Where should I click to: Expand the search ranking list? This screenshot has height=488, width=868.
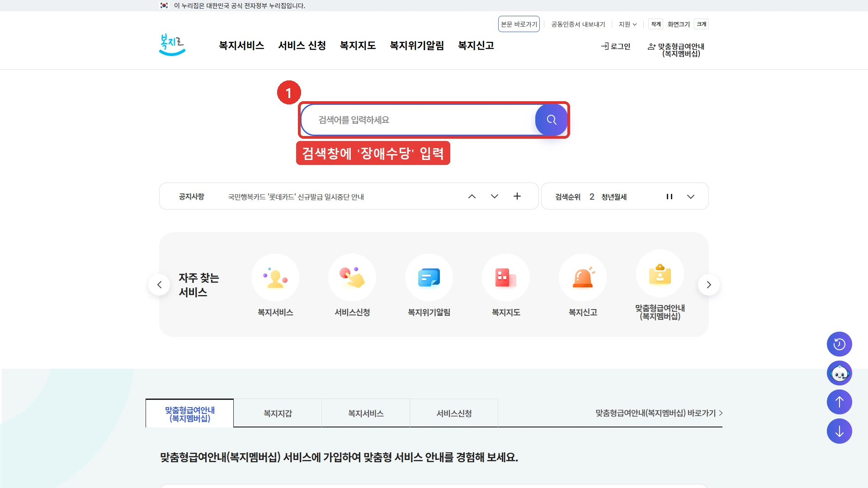[691, 197]
